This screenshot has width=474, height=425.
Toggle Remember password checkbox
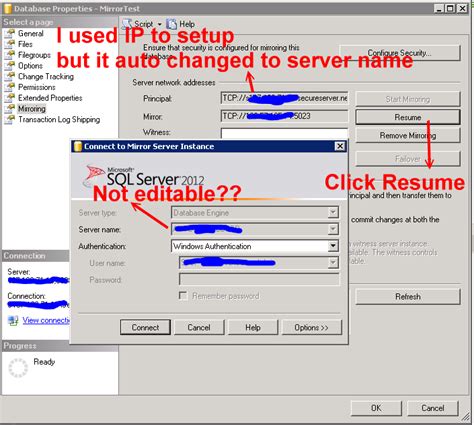[183, 296]
